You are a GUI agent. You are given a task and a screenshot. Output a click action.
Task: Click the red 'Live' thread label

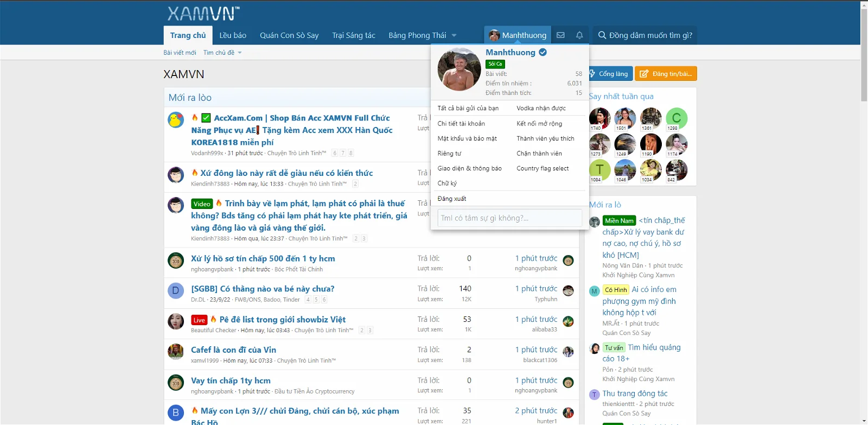tap(199, 320)
